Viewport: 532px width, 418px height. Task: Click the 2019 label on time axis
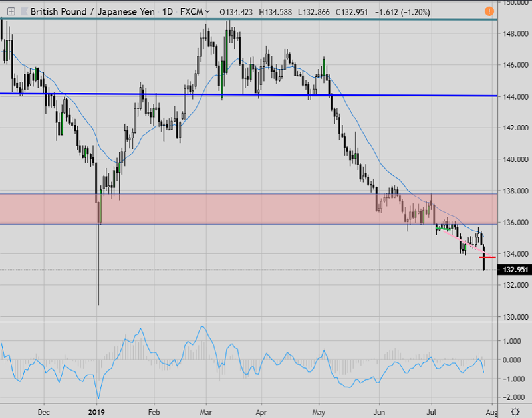[x=96, y=412]
